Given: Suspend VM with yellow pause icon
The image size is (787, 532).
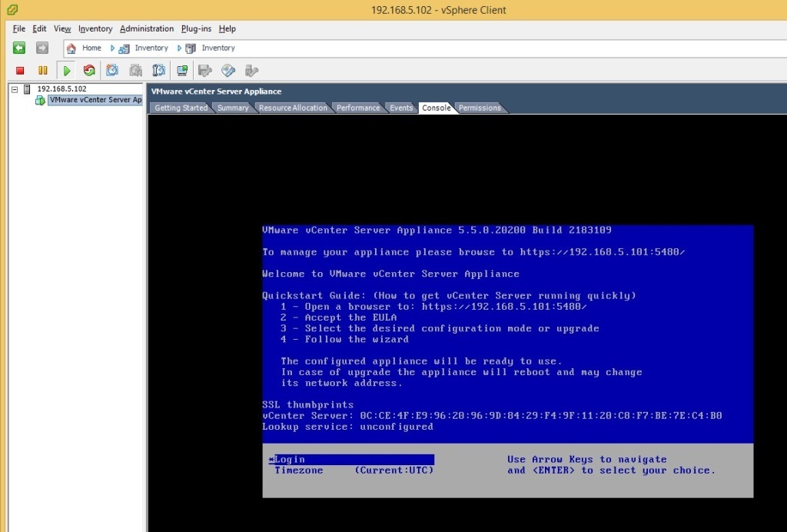Looking at the screenshot, I should (x=43, y=71).
